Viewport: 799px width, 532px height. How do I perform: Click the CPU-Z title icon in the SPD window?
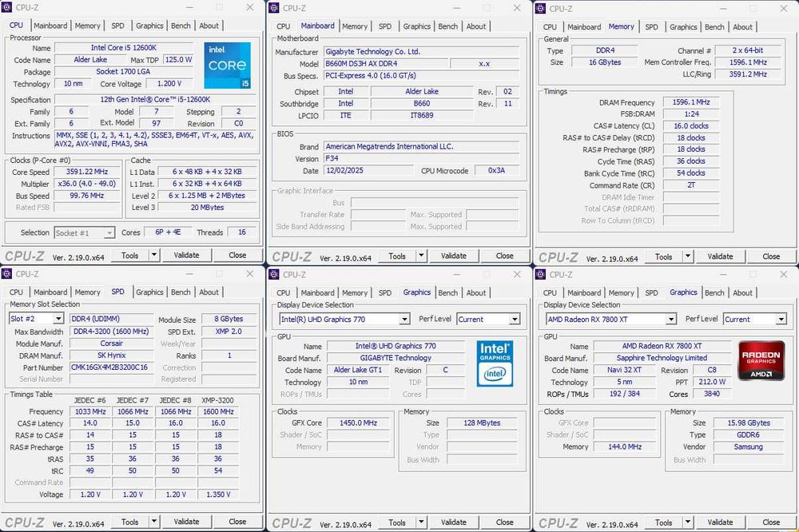pos(6,274)
